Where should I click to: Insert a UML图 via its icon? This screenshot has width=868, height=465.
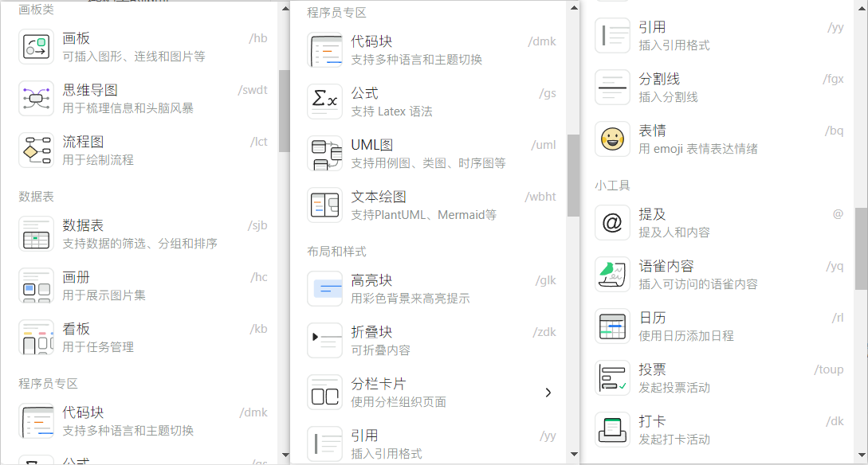pos(325,154)
